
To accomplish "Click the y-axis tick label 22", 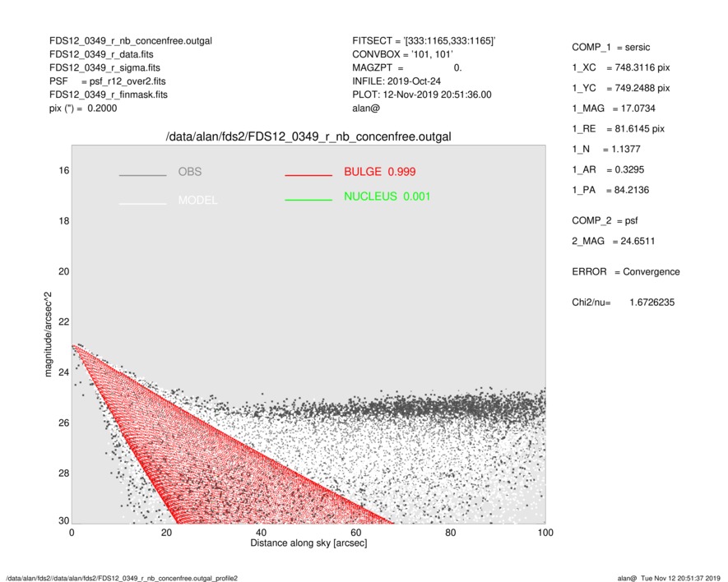I will coord(63,322).
